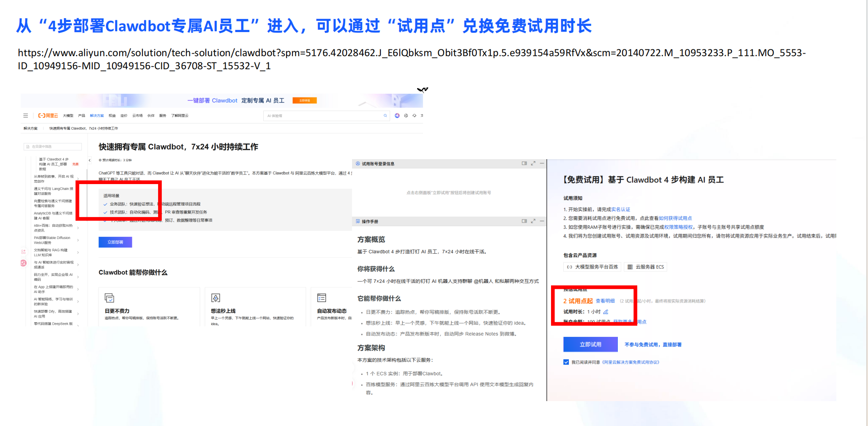Open the 伙伴 nav menu
The height and width of the screenshot is (426, 868).
pyautogui.click(x=151, y=116)
